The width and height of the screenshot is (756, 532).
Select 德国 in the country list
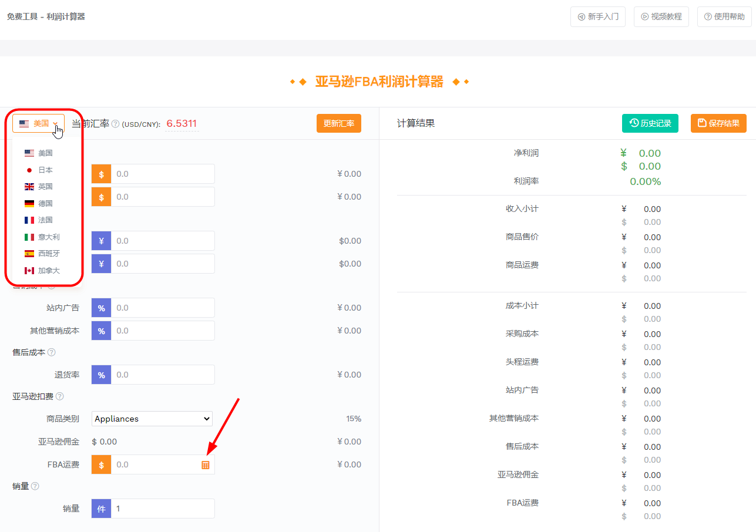click(x=39, y=204)
